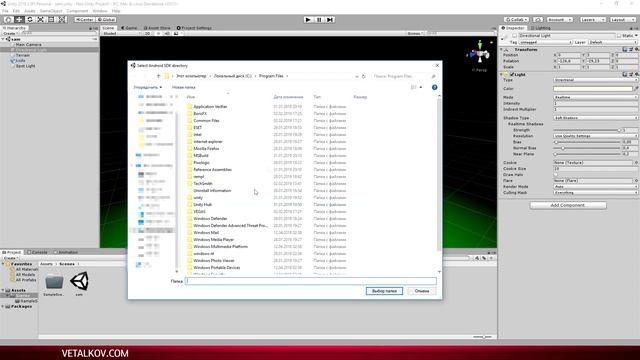Click the Transform component gear icon
The height and width of the screenshot is (360, 640).
click(x=636, y=49)
